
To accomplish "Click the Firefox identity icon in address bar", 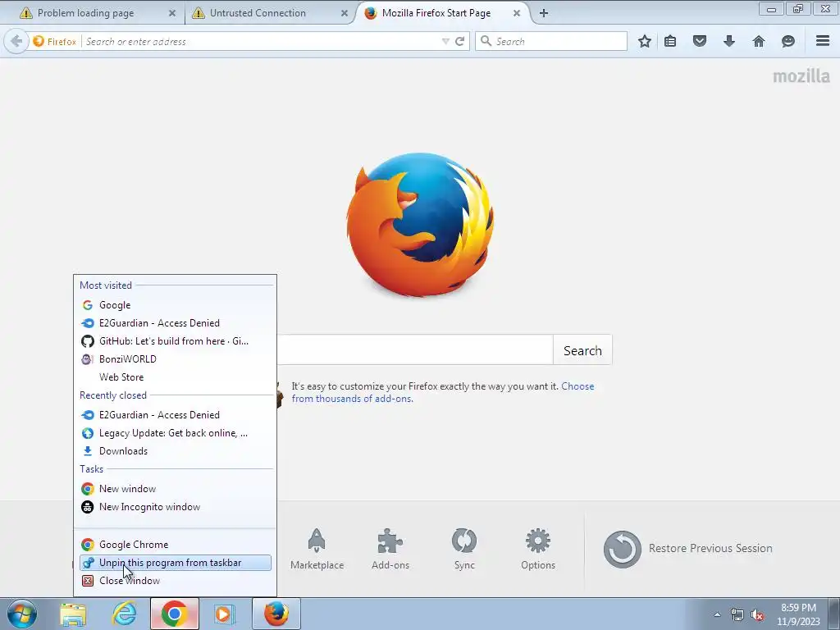I will click(x=54, y=41).
